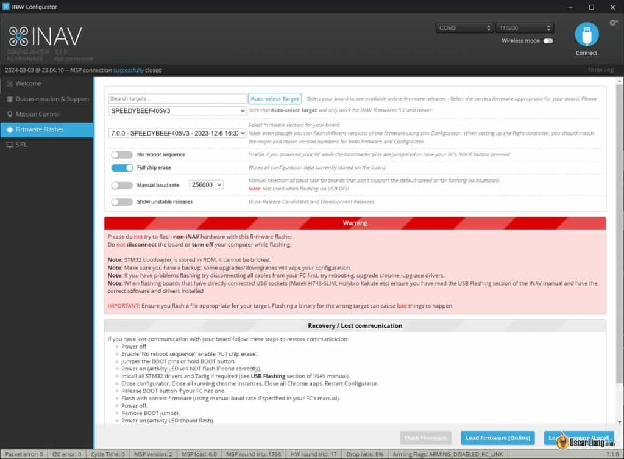Click the red Warning banner title
Image resolution: width=624 pixels, height=459 pixels.
tap(355, 223)
